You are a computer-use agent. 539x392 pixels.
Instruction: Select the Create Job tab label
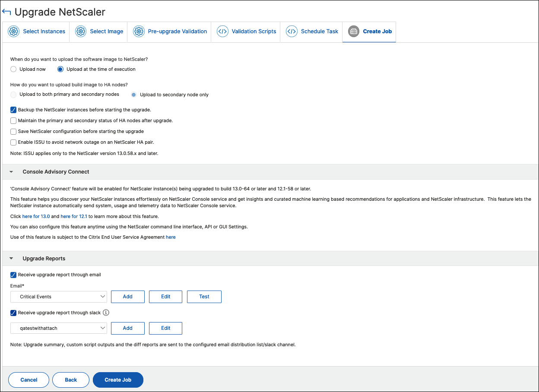point(377,32)
